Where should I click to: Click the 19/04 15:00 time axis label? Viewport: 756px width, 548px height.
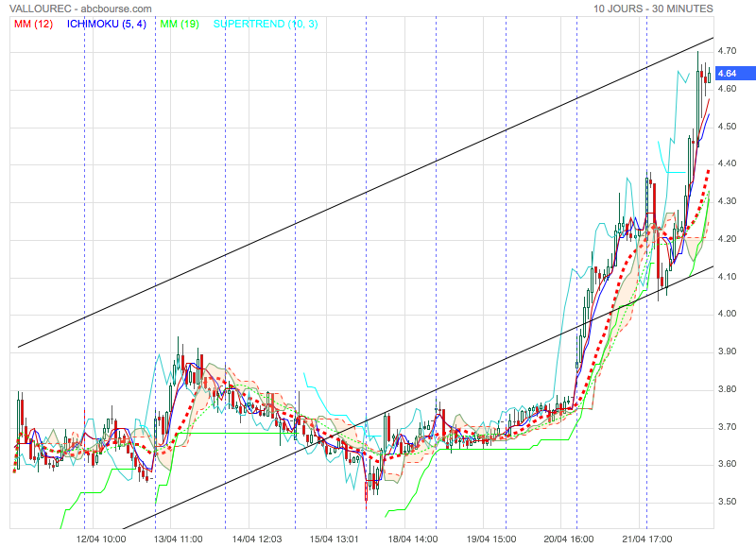tap(491, 539)
